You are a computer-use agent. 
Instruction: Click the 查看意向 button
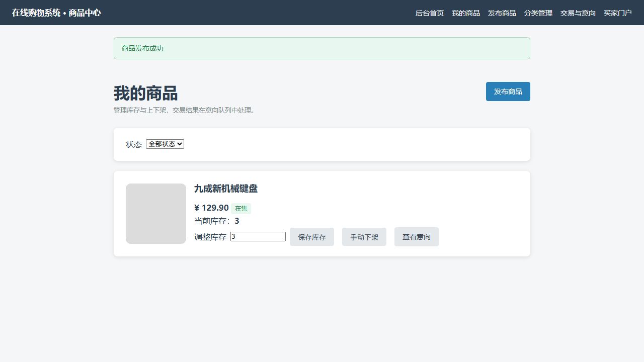click(x=417, y=237)
